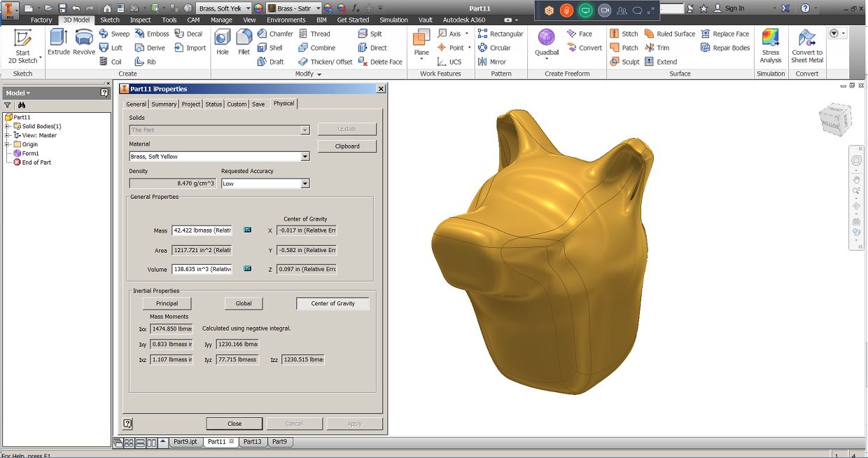Switch to the Summary tab

tap(163, 104)
